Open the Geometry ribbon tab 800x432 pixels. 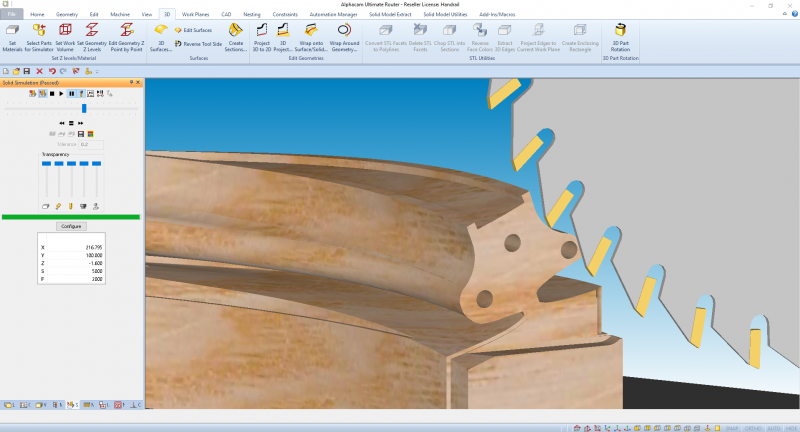coord(68,15)
